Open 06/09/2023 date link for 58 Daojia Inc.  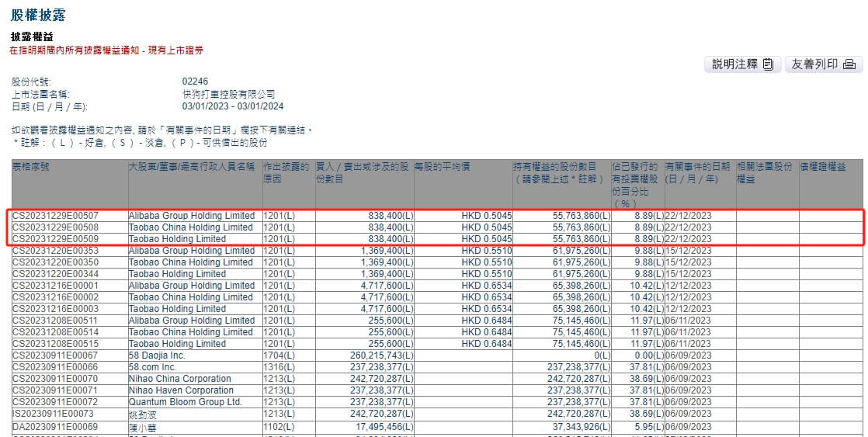click(688, 355)
